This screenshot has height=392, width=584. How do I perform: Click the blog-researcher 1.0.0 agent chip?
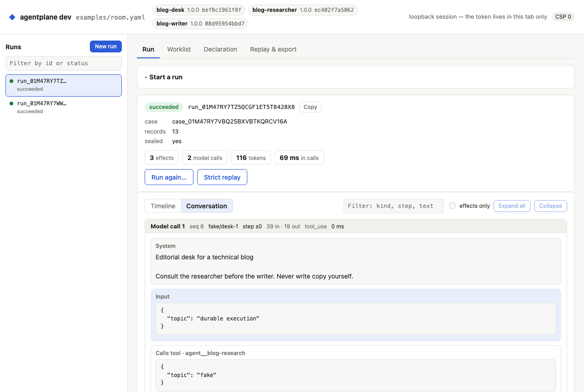(303, 10)
